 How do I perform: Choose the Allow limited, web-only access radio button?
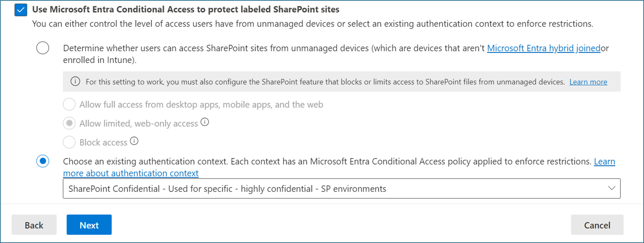coord(69,123)
